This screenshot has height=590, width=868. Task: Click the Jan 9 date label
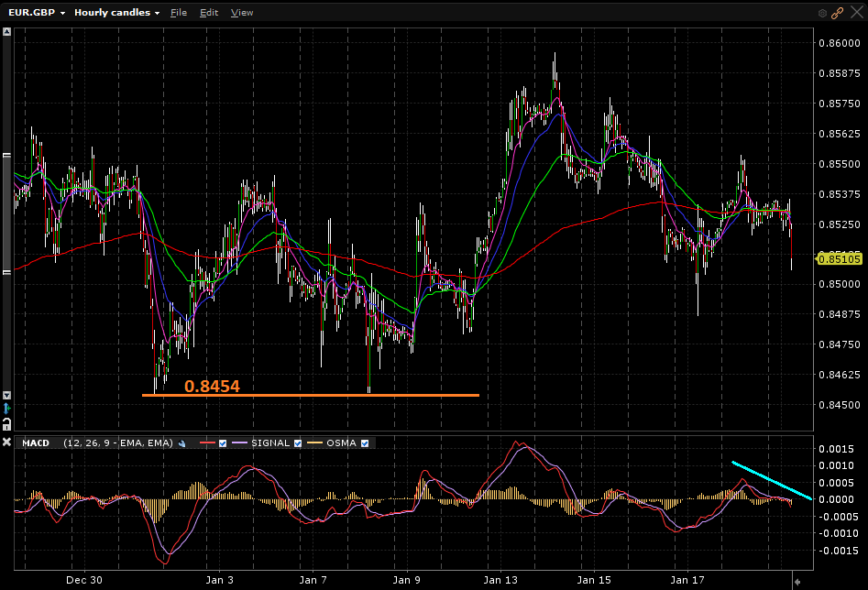[407, 580]
